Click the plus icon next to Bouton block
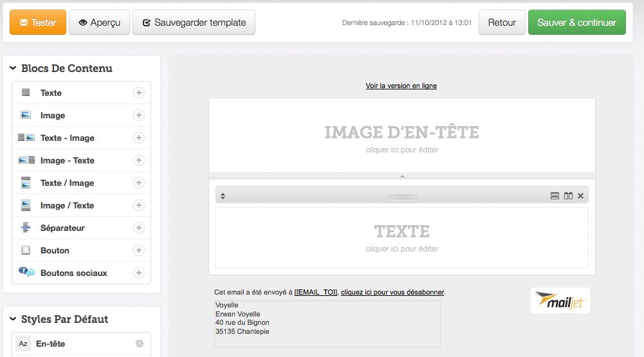644x357 pixels. click(x=138, y=250)
